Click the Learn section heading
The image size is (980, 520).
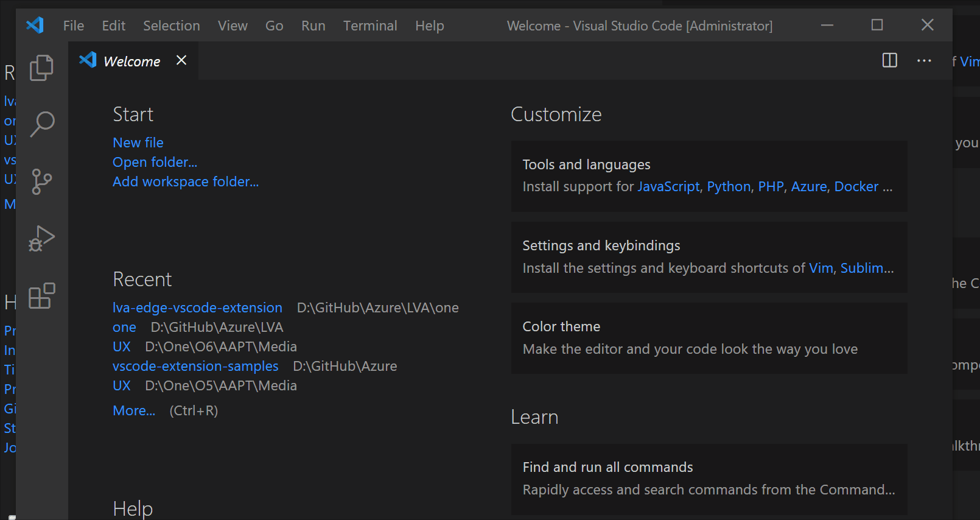coord(534,417)
